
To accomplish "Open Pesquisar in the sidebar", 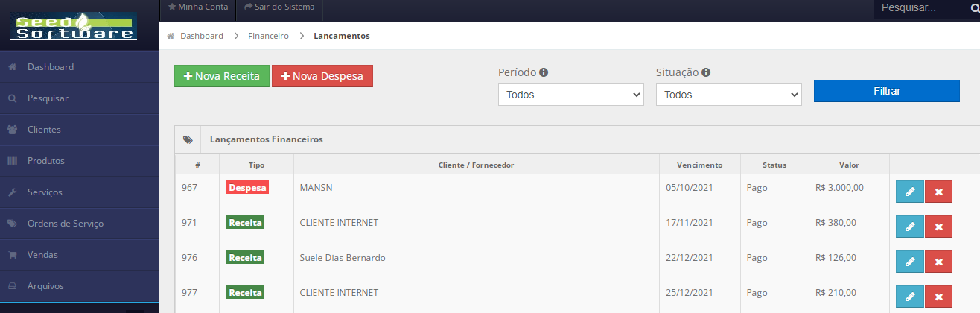I will [80, 98].
